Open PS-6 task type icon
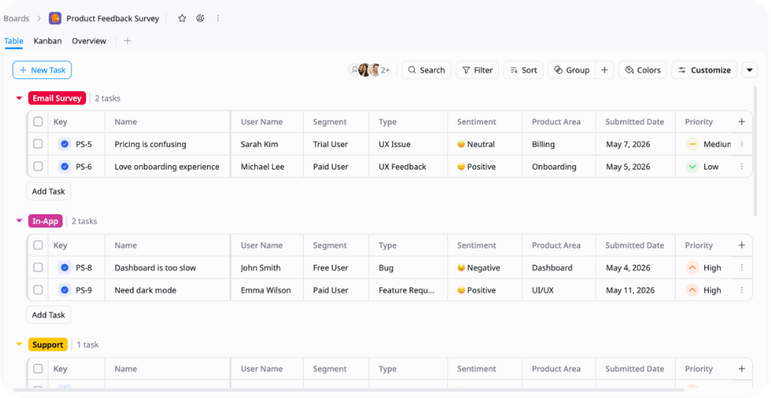 click(64, 167)
